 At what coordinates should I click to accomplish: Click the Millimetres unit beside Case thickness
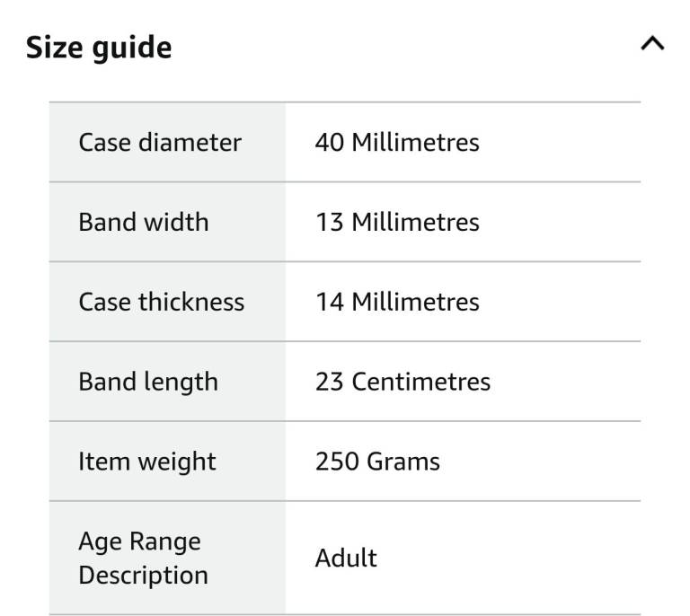(415, 302)
